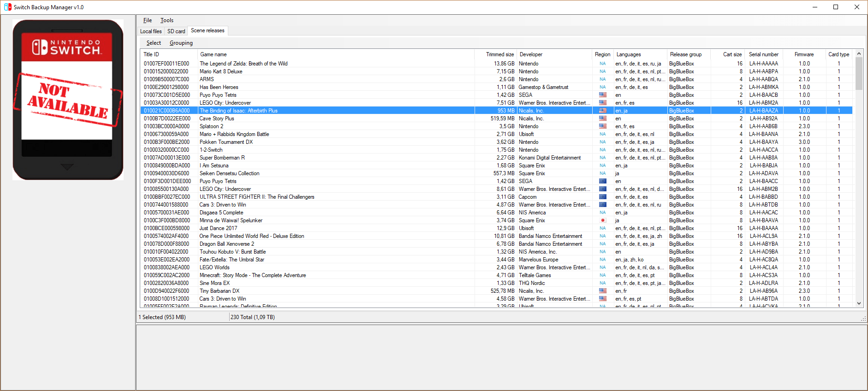Screen dimensions: 868x391
Task: Open the File menu
Action: tap(148, 20)
